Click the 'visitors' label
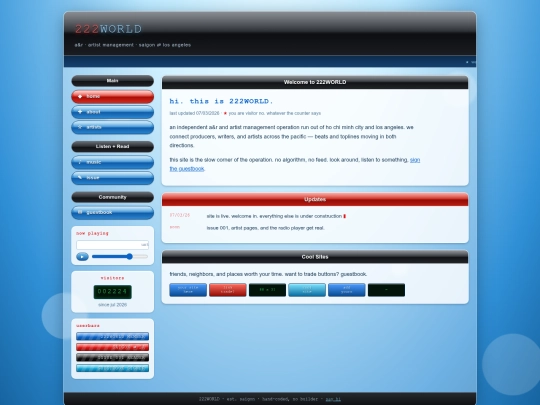Screen dimensions: 540x405 pyautogui.click(x=113, y=278)
